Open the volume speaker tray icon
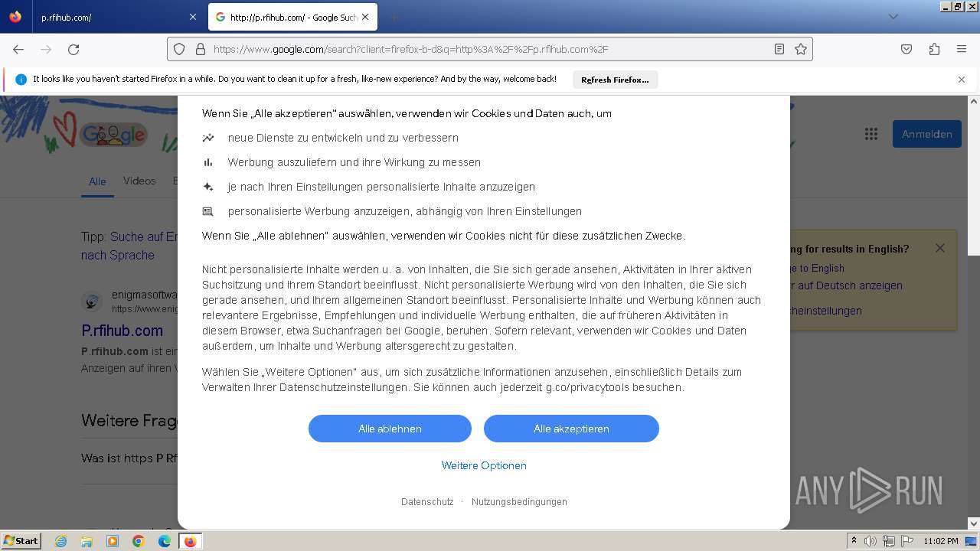 click(x=871, y=541)
